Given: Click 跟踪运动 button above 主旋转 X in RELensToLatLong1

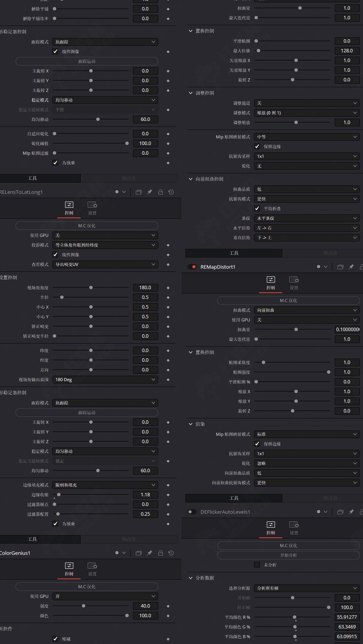Looking at the screenshot, I should tap(87, 413).
